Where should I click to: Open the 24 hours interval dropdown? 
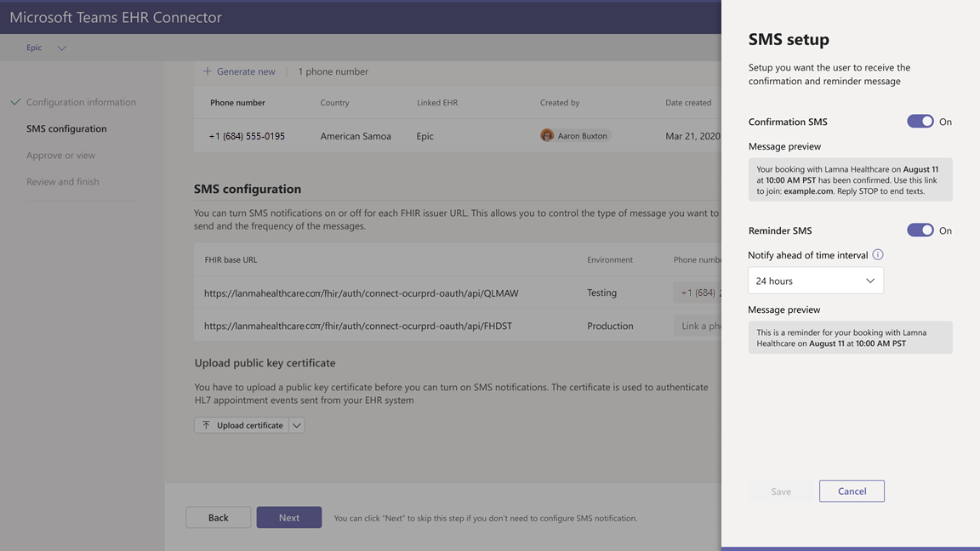(x=816, y=281)
